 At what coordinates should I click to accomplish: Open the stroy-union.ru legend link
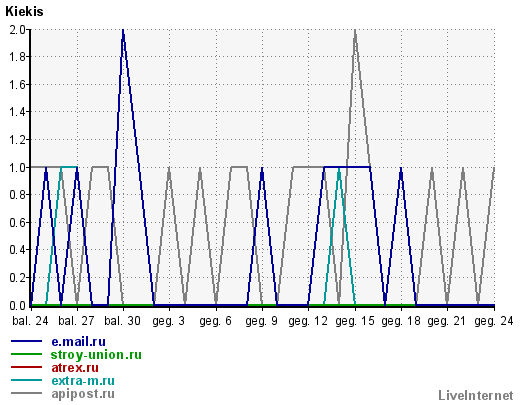96,355
